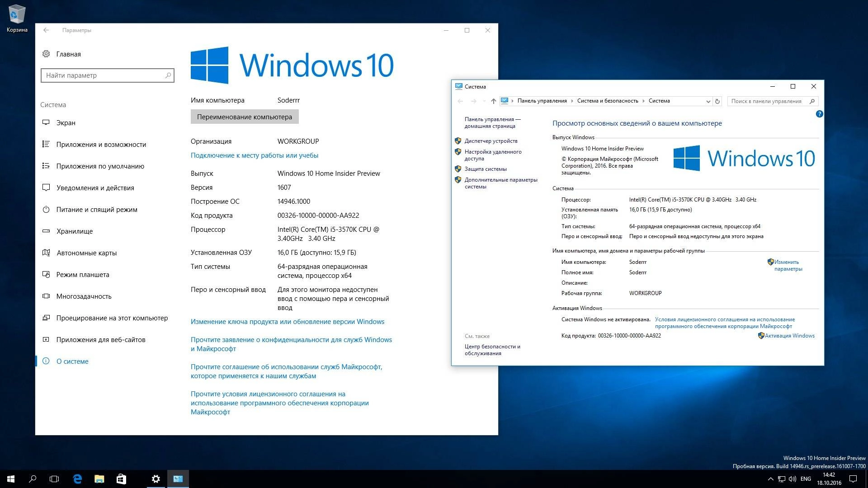Show hidden tray icons chevron
Screen dimensions: 868x488
(x=770, y=479)
